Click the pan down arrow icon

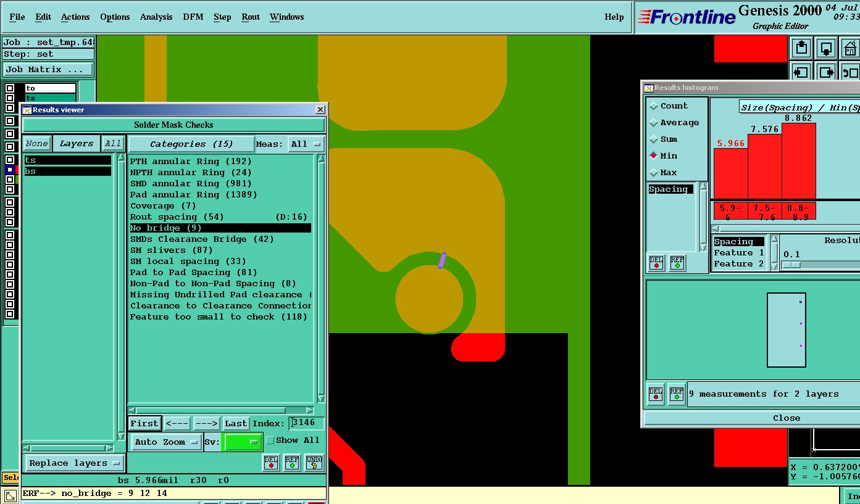click(826, 48)
